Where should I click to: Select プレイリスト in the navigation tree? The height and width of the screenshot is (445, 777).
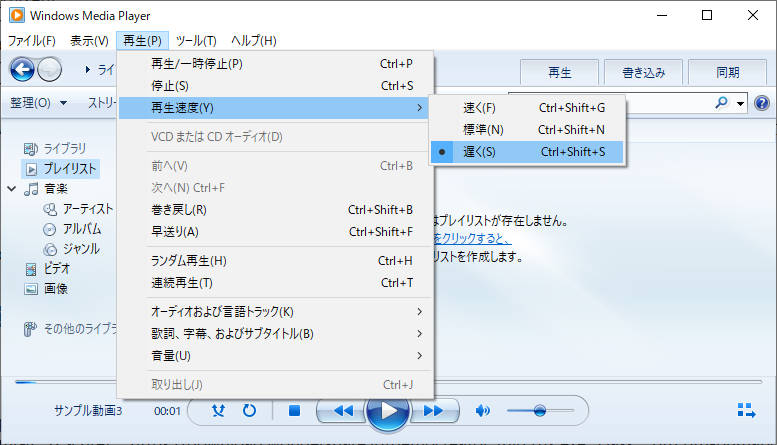tap(61, 168)
